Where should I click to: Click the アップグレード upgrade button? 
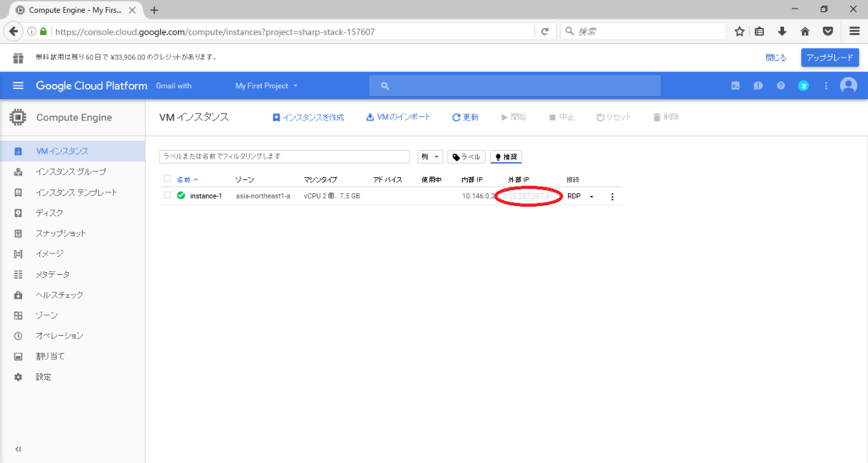click(x=830, y=58)
